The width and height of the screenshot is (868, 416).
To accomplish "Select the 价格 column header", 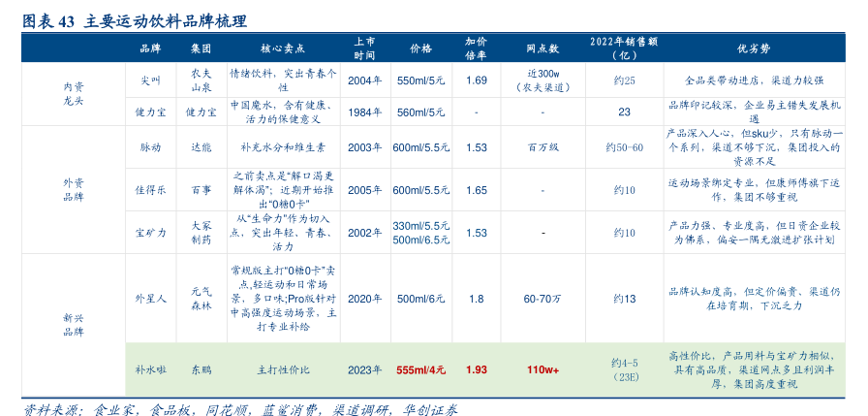I will pyautogui.click(x=420, y=48).
